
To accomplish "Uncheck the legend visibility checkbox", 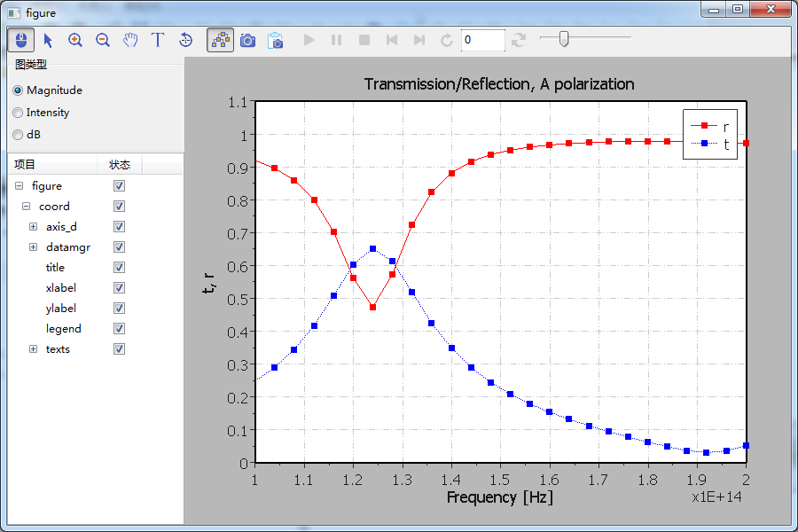I will point(120,329).
